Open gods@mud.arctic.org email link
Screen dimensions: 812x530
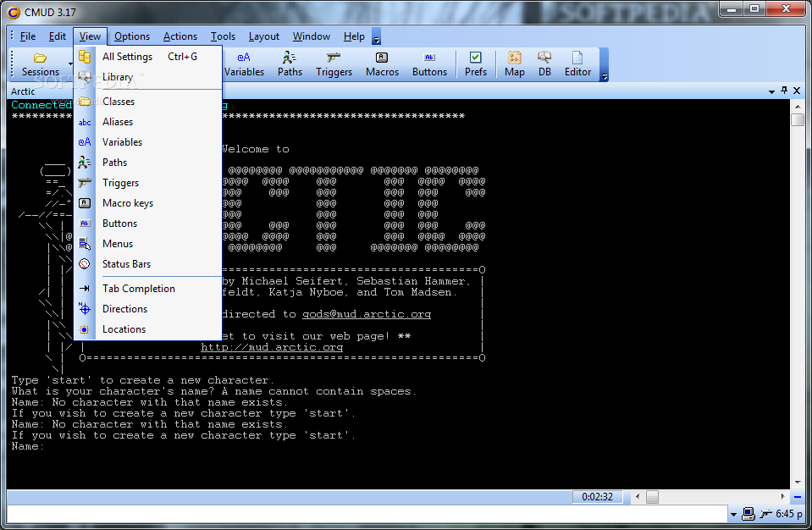(367, 314)
